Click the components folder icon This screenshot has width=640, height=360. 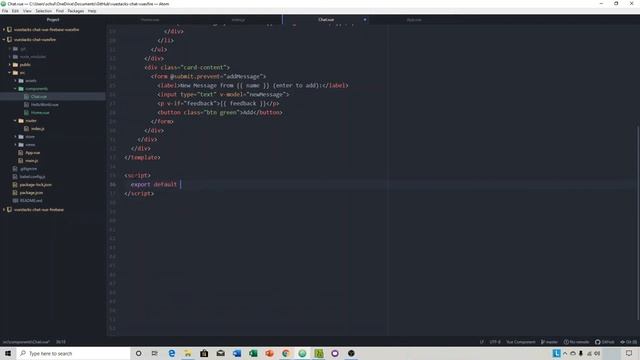(21, 89)
